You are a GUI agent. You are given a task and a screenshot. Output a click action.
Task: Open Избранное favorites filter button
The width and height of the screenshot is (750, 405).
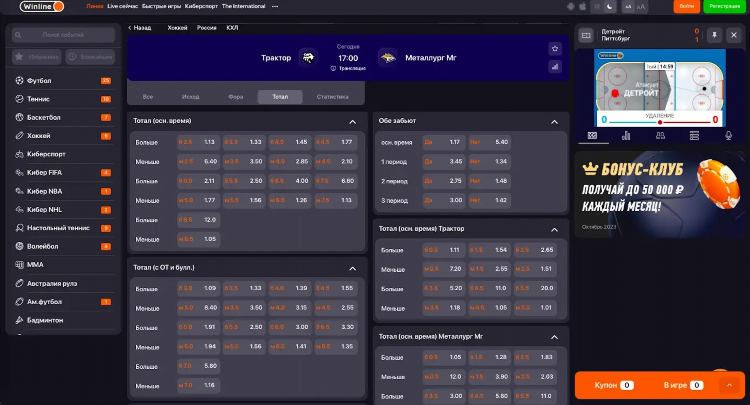[x=37, y=57]
